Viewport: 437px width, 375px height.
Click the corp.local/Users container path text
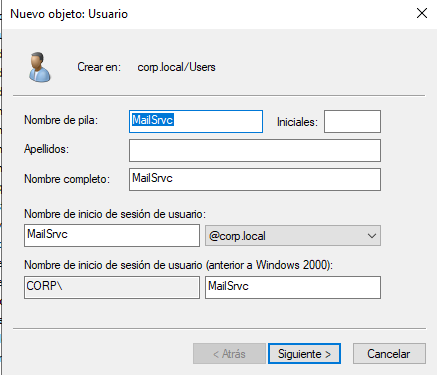[176, 67]
